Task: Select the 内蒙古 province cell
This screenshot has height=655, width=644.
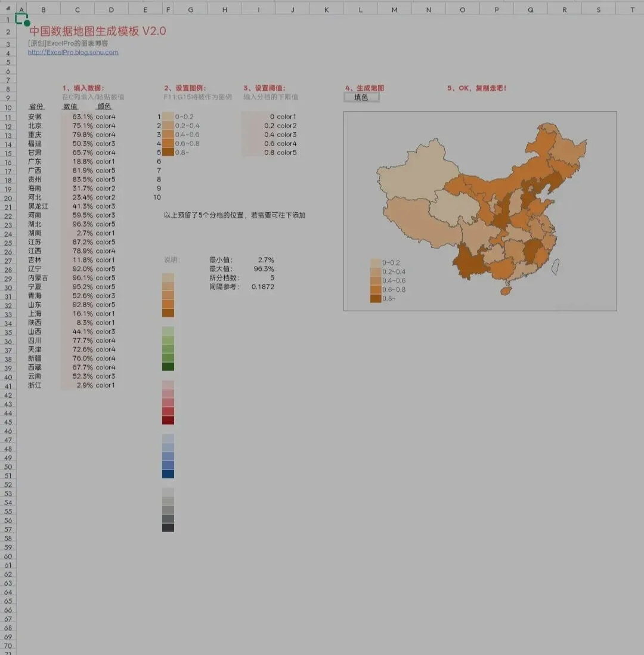Action: tap(38, 278)
